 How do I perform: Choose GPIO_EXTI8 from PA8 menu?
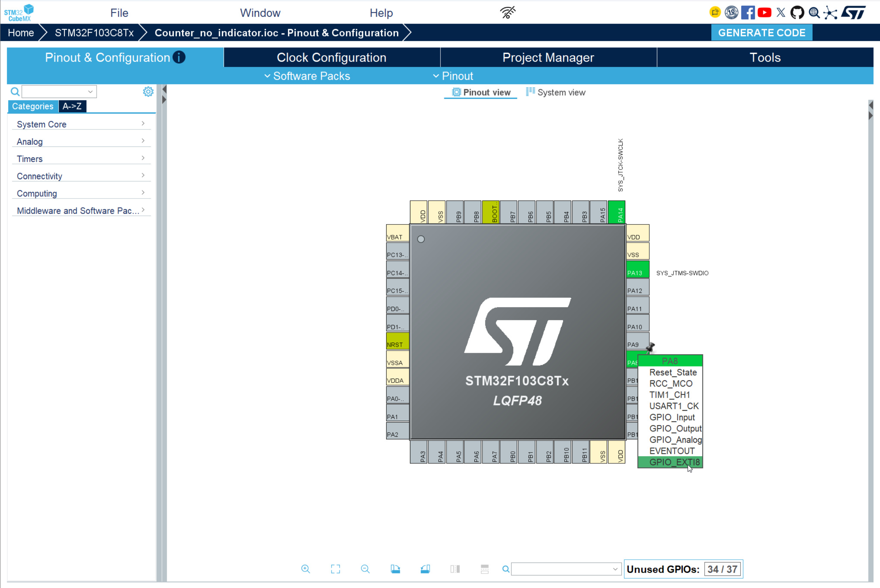point(670,462)
